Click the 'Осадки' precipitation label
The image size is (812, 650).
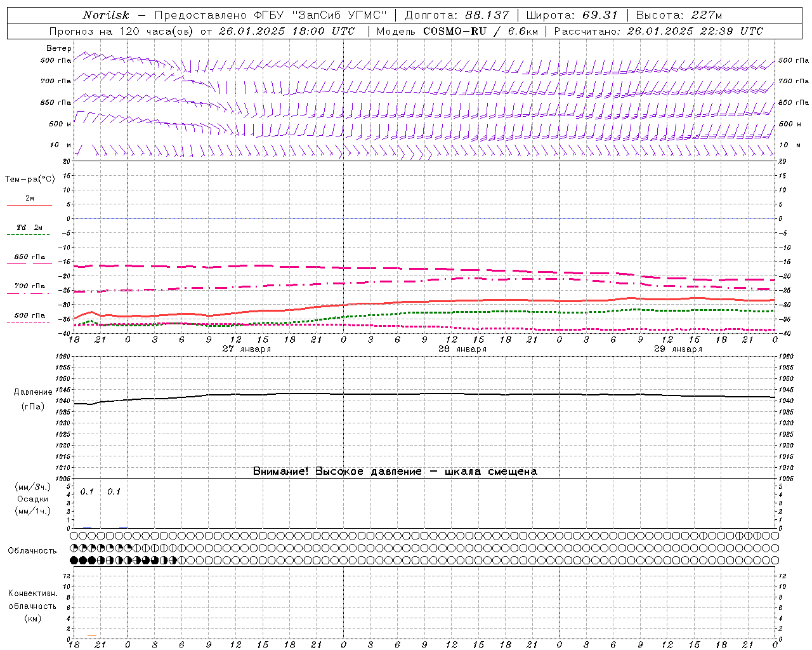pos(33,499)
